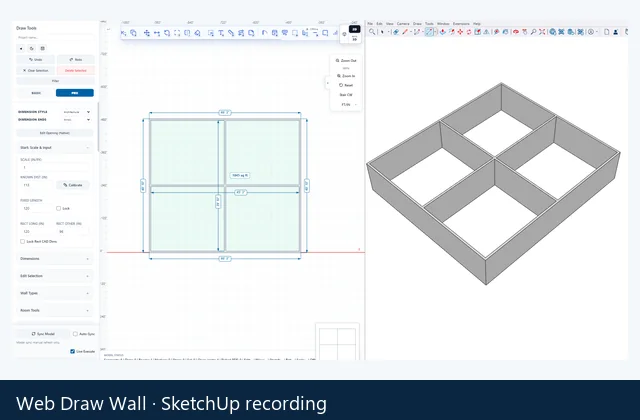Click the target crosshair icon beside the view toggle
Image resolution: width=640 pixels, height=420 pixels.
(344, 34)
